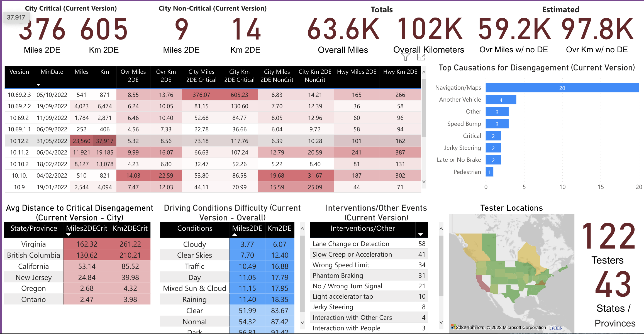Click the version table's scroll down arrow
Screen dimensions: 644x334
tap(424, 182)
